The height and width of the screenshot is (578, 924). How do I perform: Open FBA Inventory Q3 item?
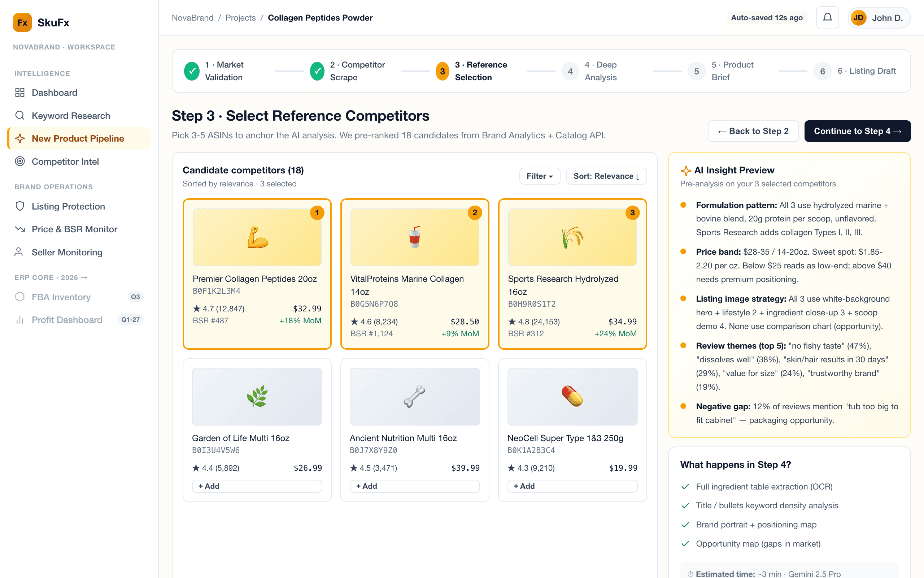pyautogui.click(x=79, y=297)
